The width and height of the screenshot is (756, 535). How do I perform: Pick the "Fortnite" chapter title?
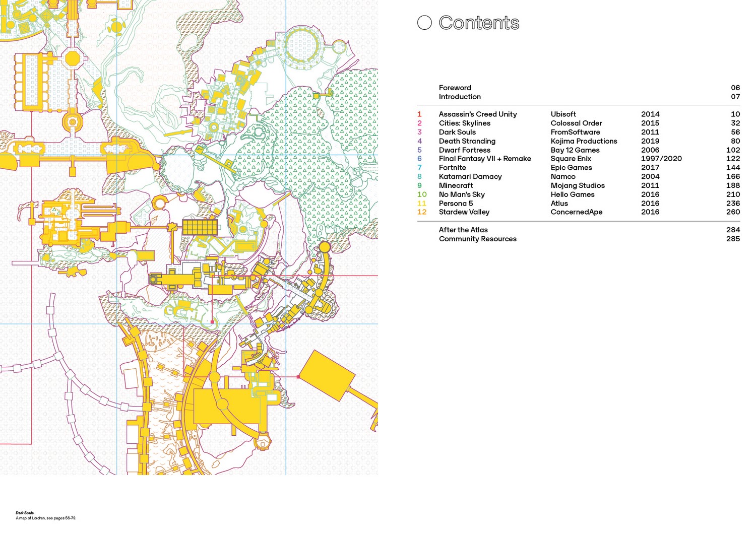(453, 168)
